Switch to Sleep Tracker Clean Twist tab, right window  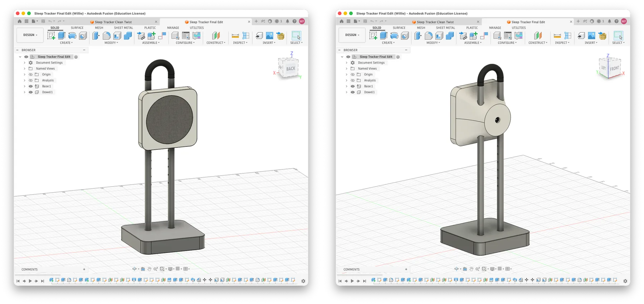click(x=435, y=22)
